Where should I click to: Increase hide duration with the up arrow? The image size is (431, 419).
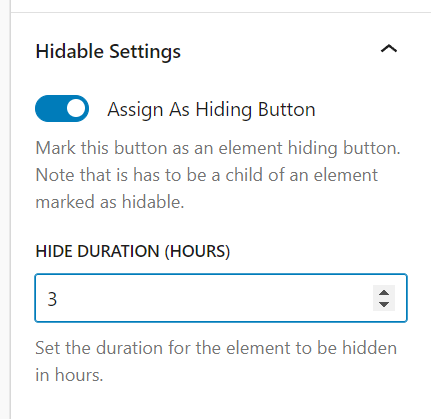384,292
